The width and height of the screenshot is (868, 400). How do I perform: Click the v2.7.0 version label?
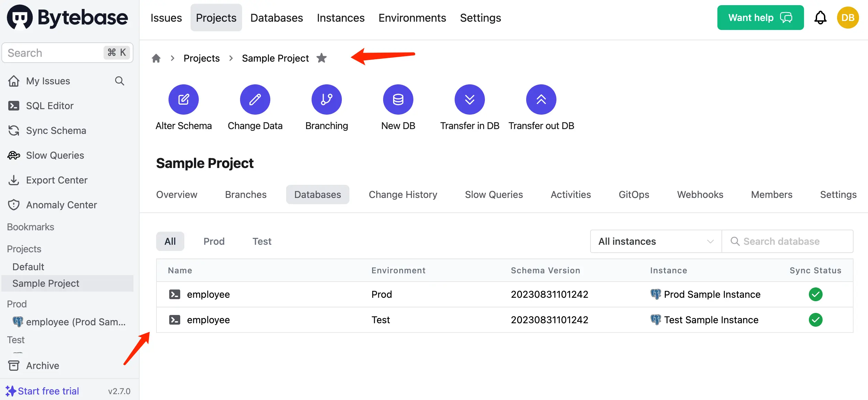coord(119,391)
